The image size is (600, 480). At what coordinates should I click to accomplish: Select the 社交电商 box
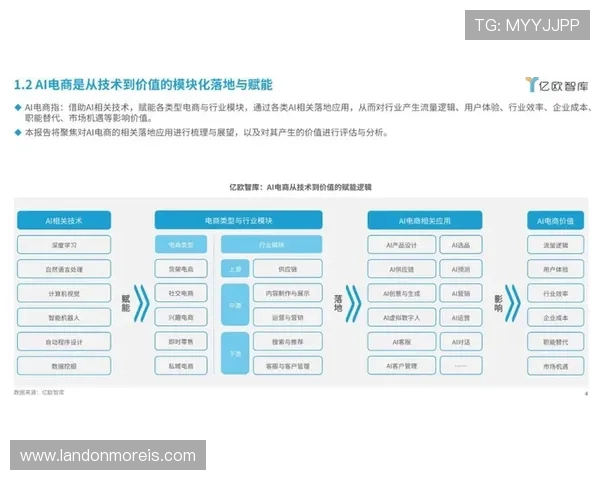click(x=181, y=293)
